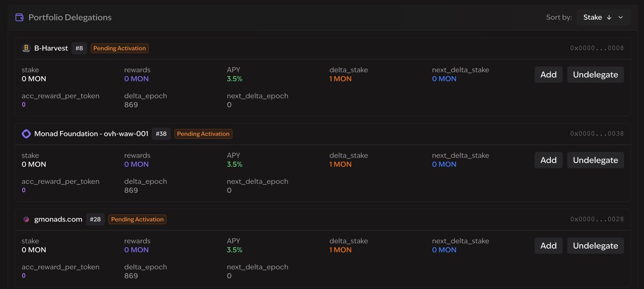
Task: Click the 1 MON delta_stake value for Monad Foundation
Action: [x=341, y=164]
